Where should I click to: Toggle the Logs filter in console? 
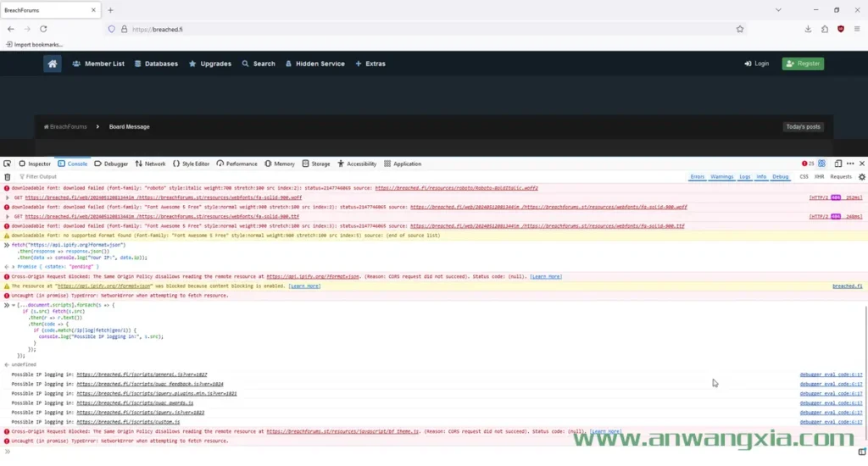pos(744,177)
